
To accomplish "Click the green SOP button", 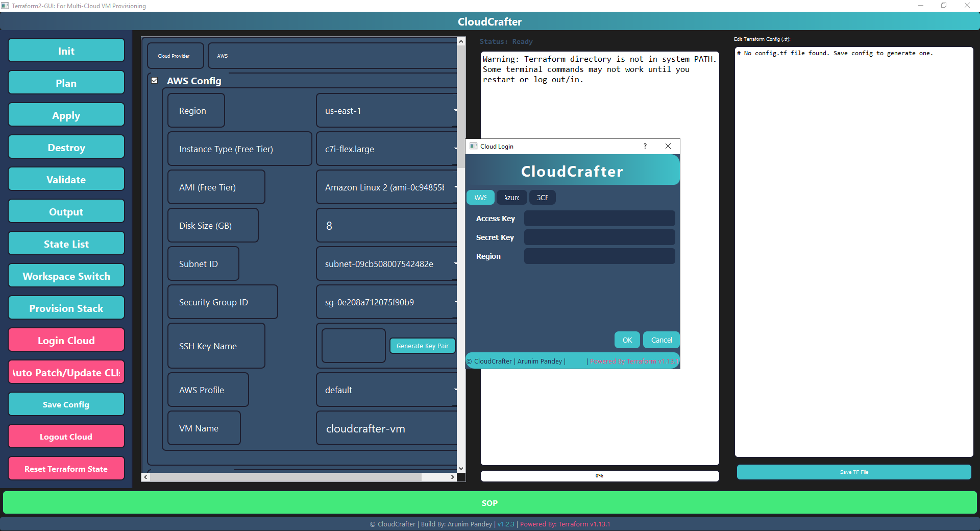I will pyautogui.click(x=489, y=503).
